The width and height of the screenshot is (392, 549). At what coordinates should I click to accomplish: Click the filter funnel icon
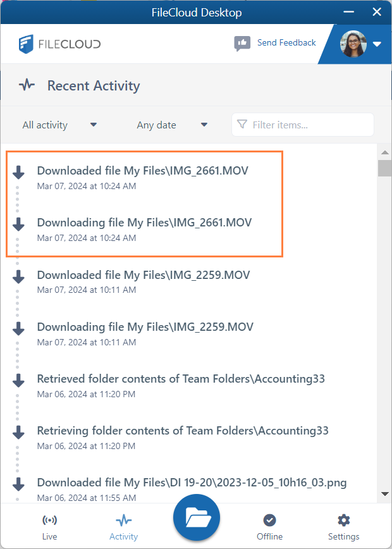point(242,125)
